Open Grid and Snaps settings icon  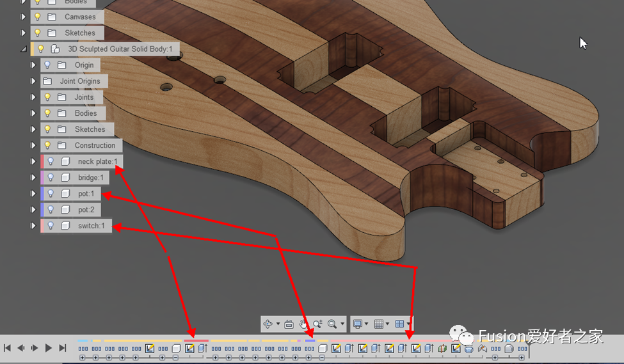[x=379, y=324]
